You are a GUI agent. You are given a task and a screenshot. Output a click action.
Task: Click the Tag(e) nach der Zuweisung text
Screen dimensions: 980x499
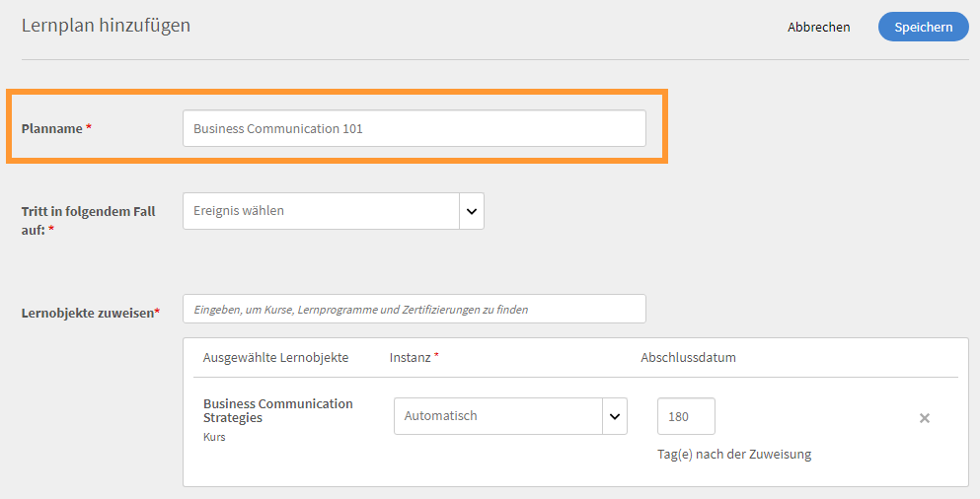tap(733, 454)
